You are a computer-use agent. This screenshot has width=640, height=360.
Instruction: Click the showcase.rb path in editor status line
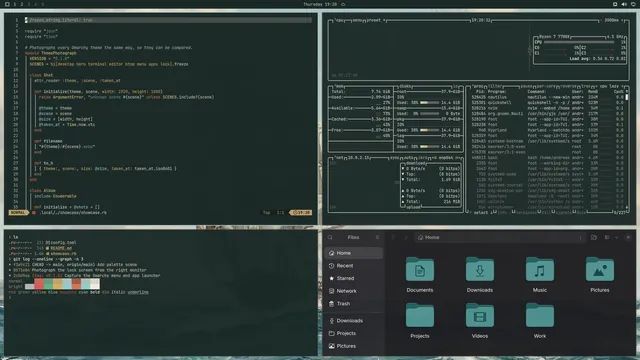(x=73, y=213)
